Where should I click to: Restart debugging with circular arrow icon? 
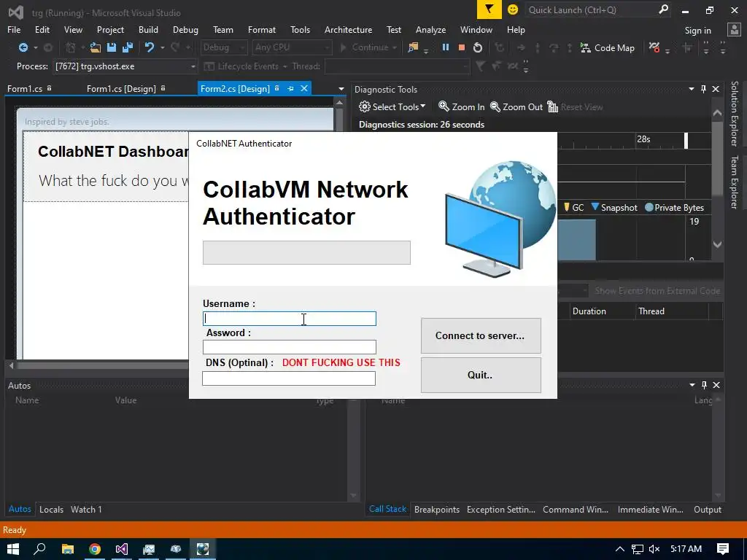pyautogui.click(x=478, y=47)
